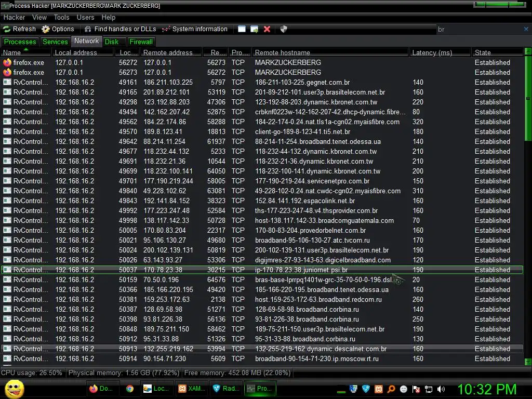Click scrollbar down arrow of connection list
The height and width of the screenshot is (399, 532).
(528, 362)
